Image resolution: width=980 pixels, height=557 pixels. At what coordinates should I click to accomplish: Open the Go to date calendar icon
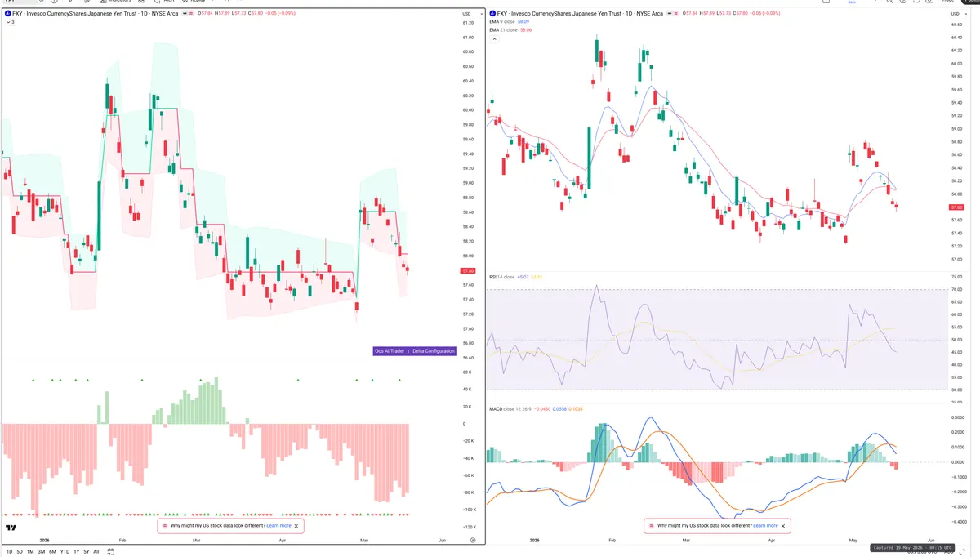(x=109, y=552)
